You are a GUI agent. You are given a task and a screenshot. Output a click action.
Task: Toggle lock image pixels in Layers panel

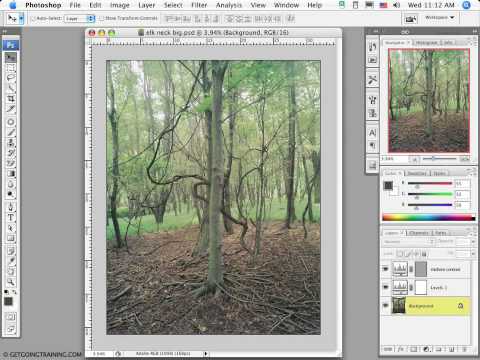tap(409, 254)
